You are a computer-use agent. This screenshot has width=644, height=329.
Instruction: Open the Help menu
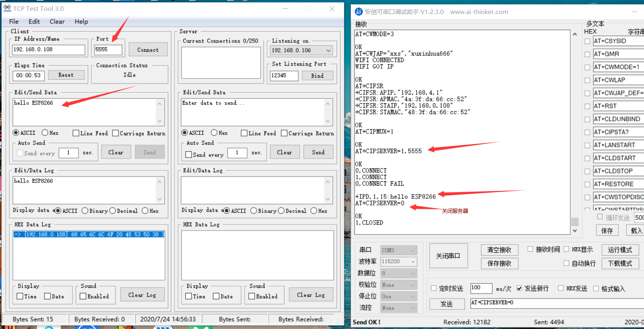[x=81, y=22]
